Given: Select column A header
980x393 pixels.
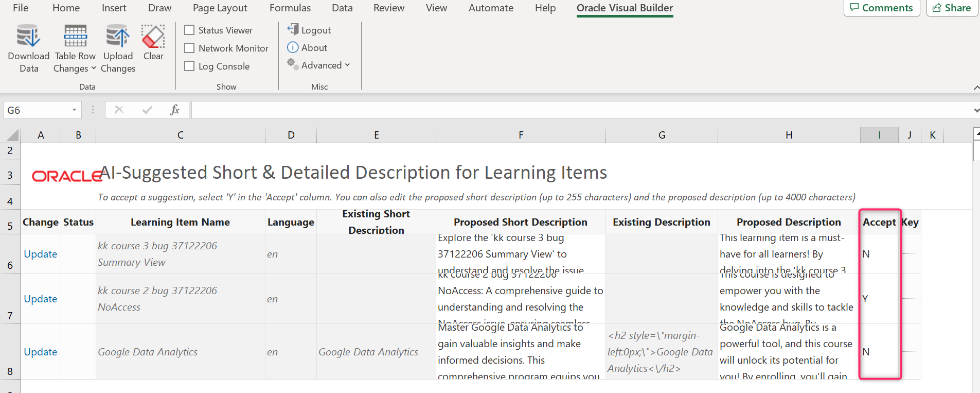Looking at the screenshot, I should pyautogui.click(x=41, y=135).
